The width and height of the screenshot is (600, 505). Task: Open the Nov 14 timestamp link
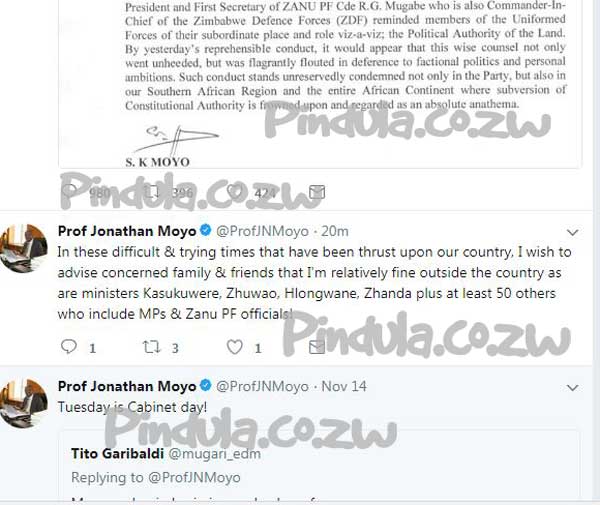pos(344,386)
